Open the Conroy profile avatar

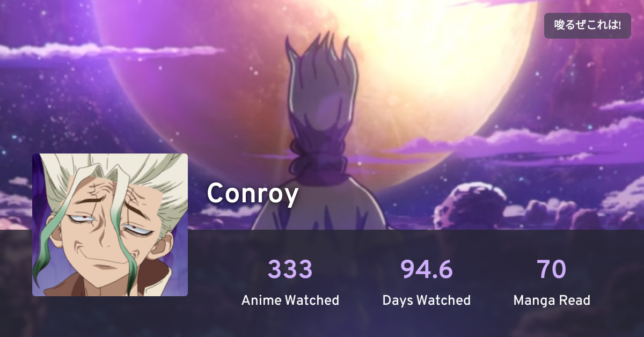point(110,225)
